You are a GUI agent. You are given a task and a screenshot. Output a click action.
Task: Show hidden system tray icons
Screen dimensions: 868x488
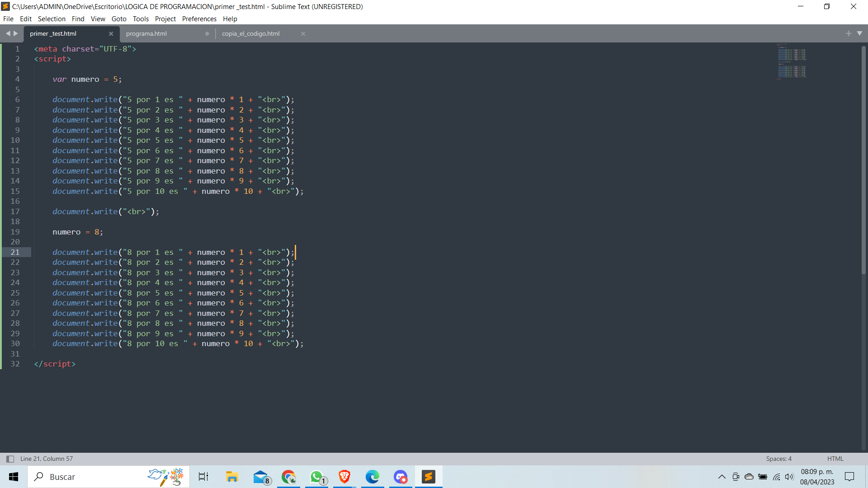point(722,477)
